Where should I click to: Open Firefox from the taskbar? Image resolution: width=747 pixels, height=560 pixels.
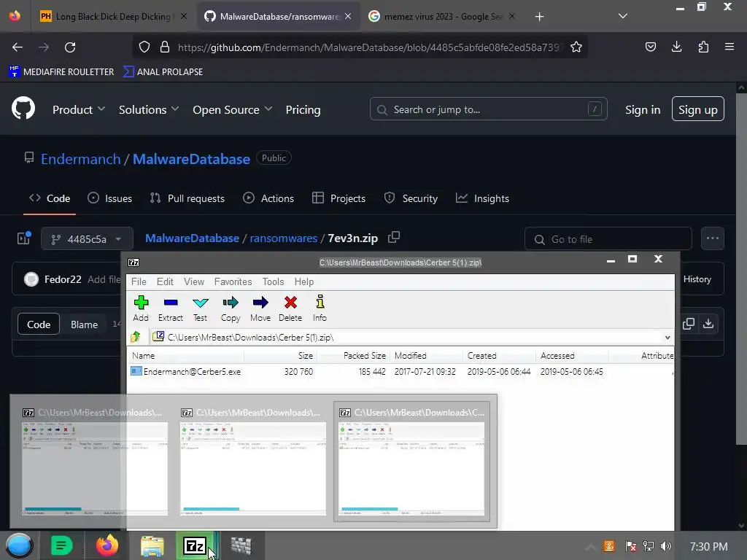(x=107, y=545)
